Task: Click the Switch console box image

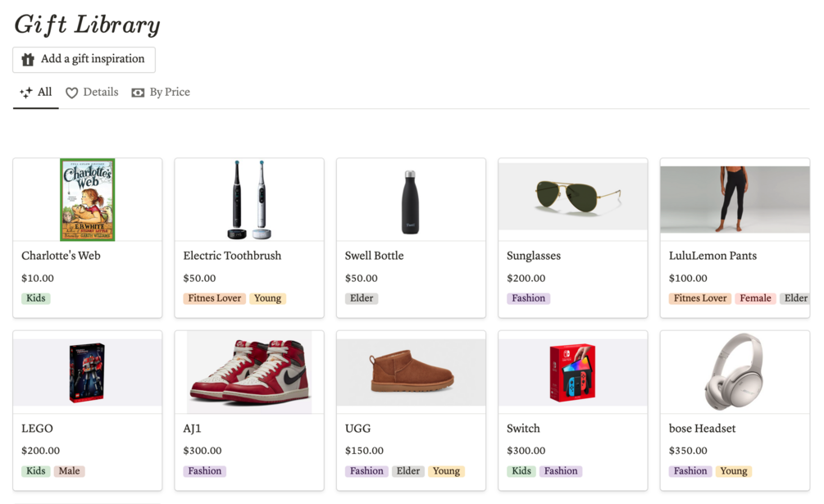Action: [572, 372]
